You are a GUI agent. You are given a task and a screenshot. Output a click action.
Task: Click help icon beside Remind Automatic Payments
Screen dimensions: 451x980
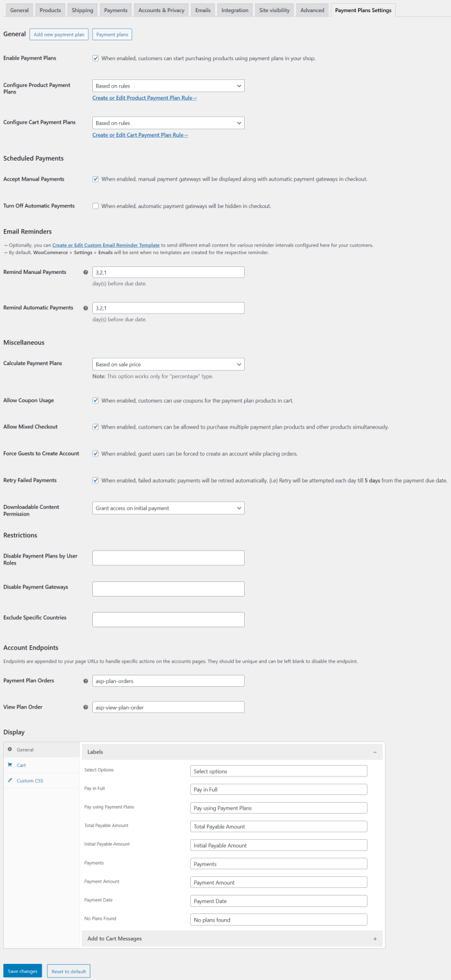tap(86, 308)
